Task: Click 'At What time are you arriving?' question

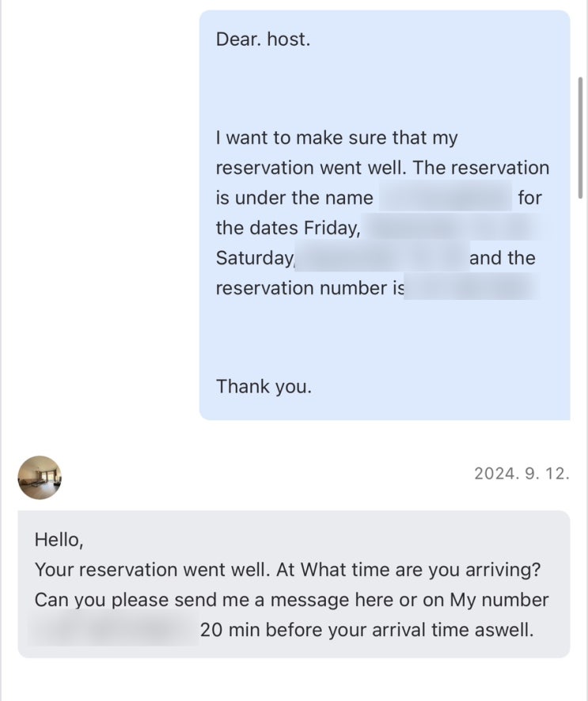Action: tap(408, 570)
